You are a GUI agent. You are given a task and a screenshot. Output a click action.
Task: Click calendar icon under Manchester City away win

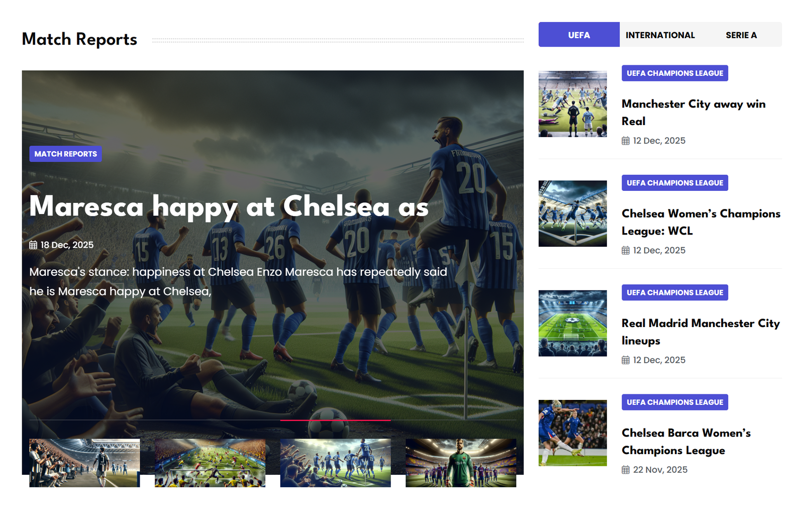coord(626,141)
